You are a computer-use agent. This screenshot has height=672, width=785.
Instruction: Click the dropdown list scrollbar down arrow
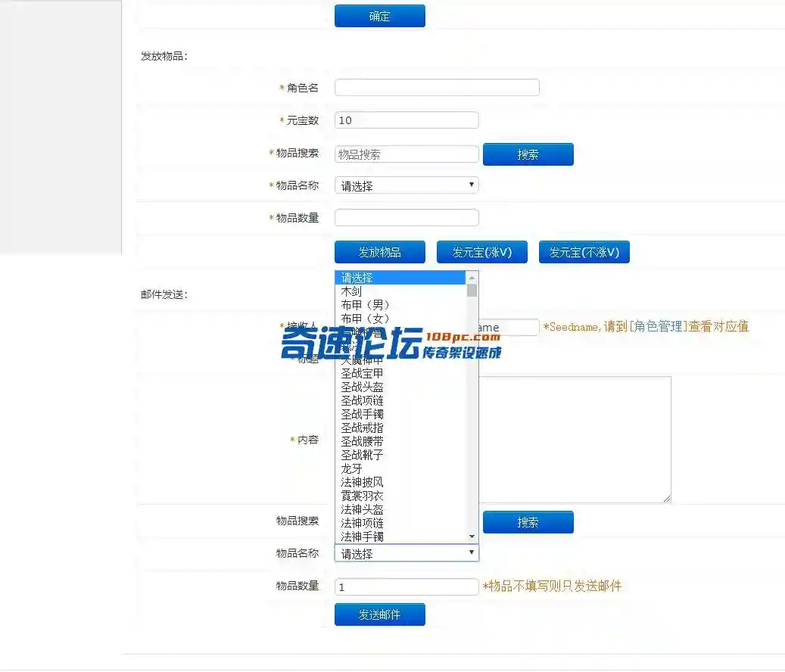tap(472, 537)
